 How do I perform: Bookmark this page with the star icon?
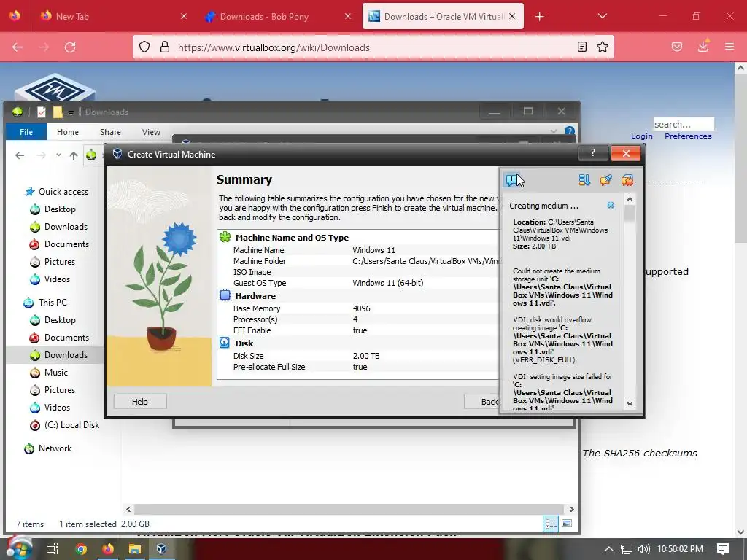(603, 47)
